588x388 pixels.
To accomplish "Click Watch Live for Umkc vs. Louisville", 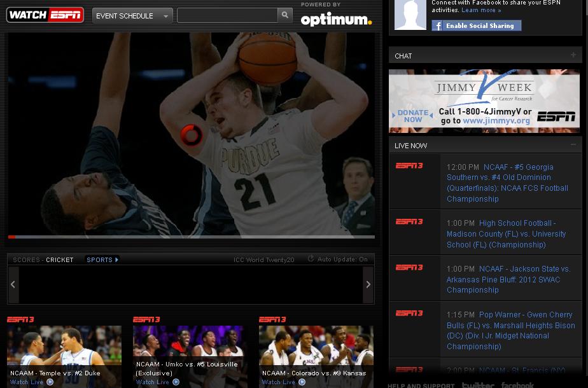I will pyautogui.click(x=153, y=382).
